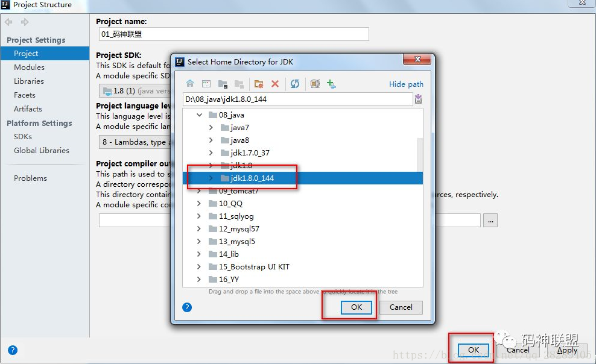Select the 13_mysql5 folder
Image resolution: width=596 pixels, height=364 pixels.
[x=237, y=242]
